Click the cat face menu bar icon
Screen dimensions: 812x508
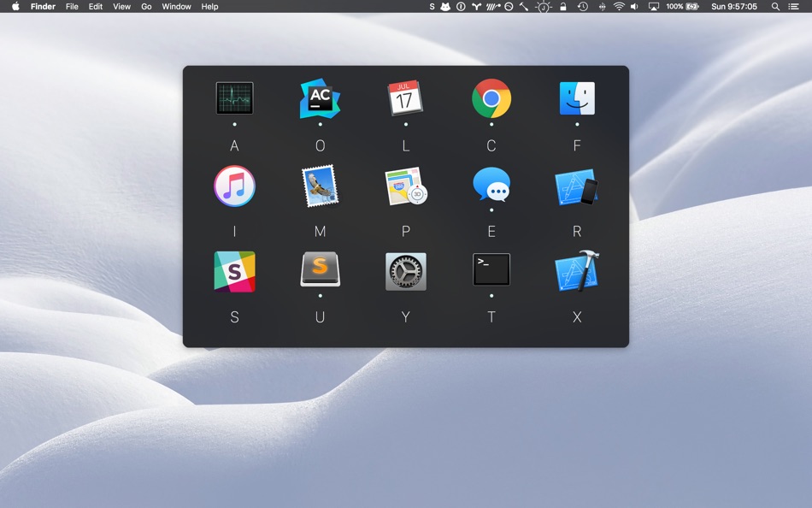445,6
